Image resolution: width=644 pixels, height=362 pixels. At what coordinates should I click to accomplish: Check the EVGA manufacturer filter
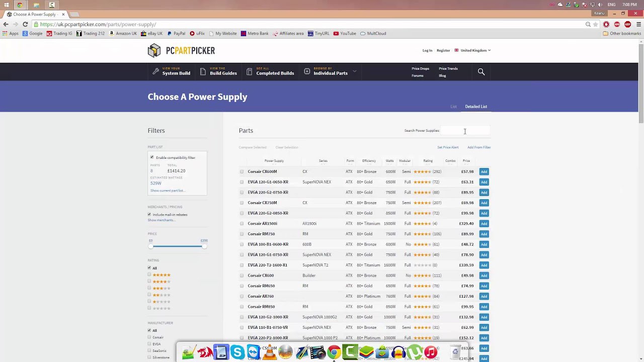coord(149,344)
